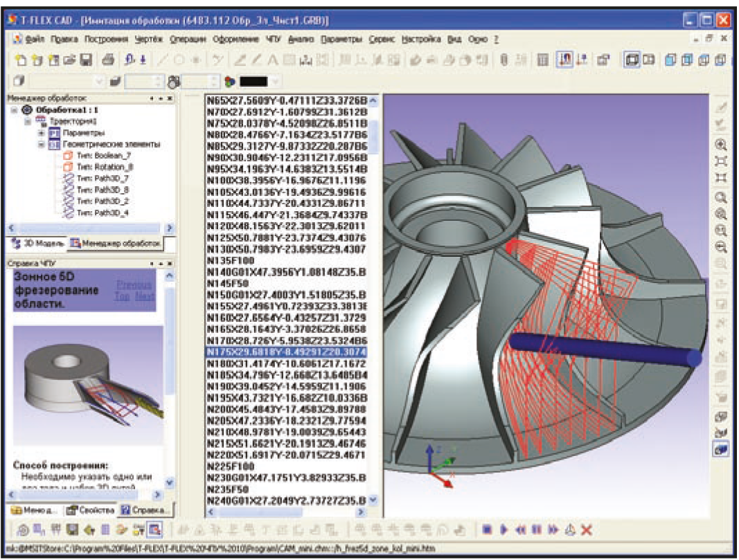Click the table/grid icon in top toolbar
Image resolution: width=739 pixels, height=560 pixels.
coord(542,60)
